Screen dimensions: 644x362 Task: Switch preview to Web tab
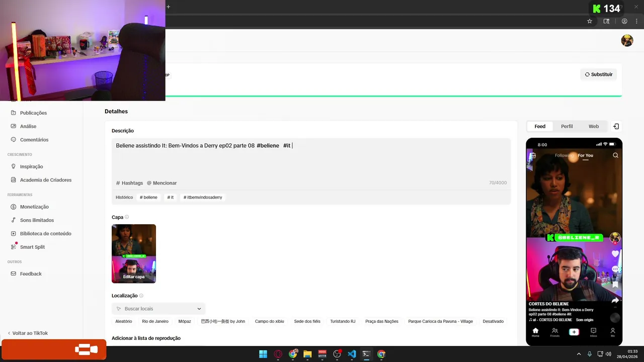594,126
